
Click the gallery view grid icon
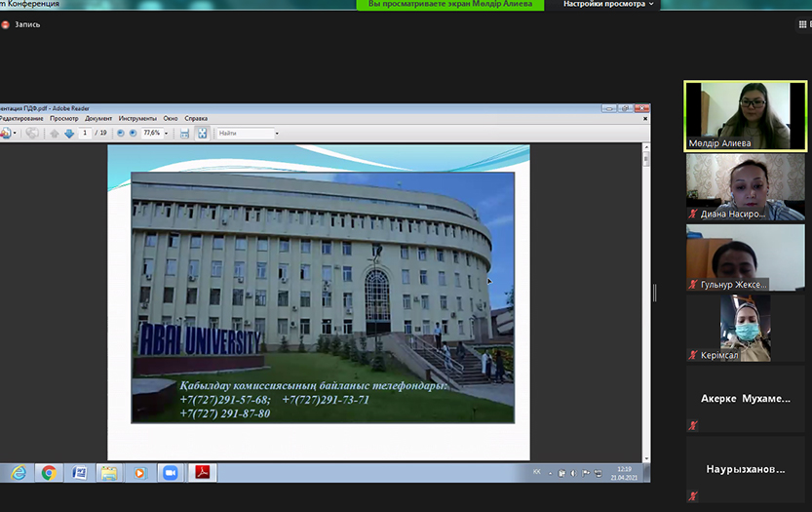[802, 24]
